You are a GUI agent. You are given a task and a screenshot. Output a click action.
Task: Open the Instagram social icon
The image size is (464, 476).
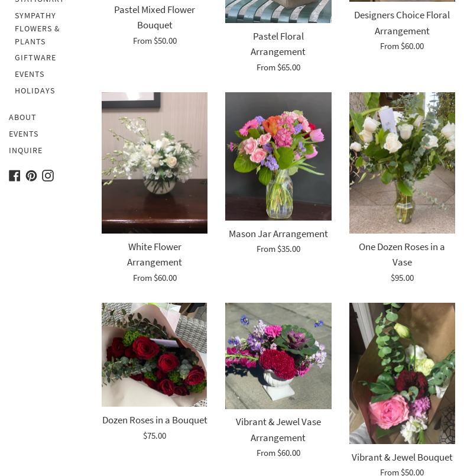point(48,176)
